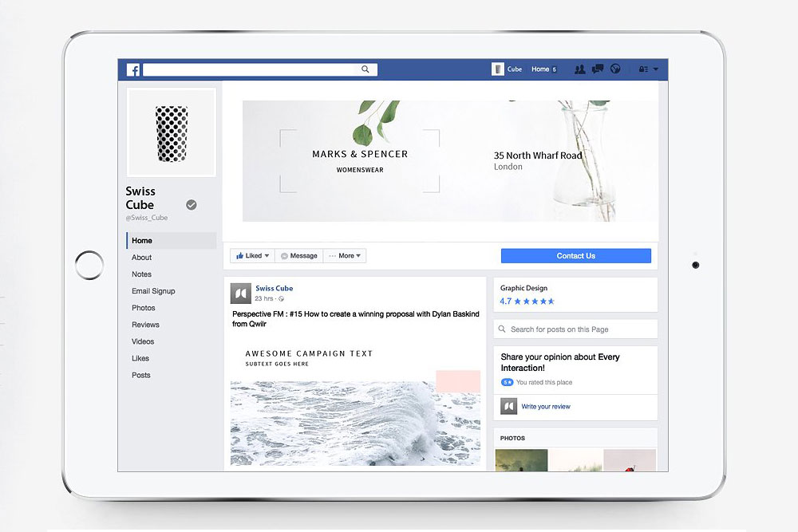Click the 4.7 star rating
The height and width of the screenshot is (532, 798).
(x=527, y=301)
